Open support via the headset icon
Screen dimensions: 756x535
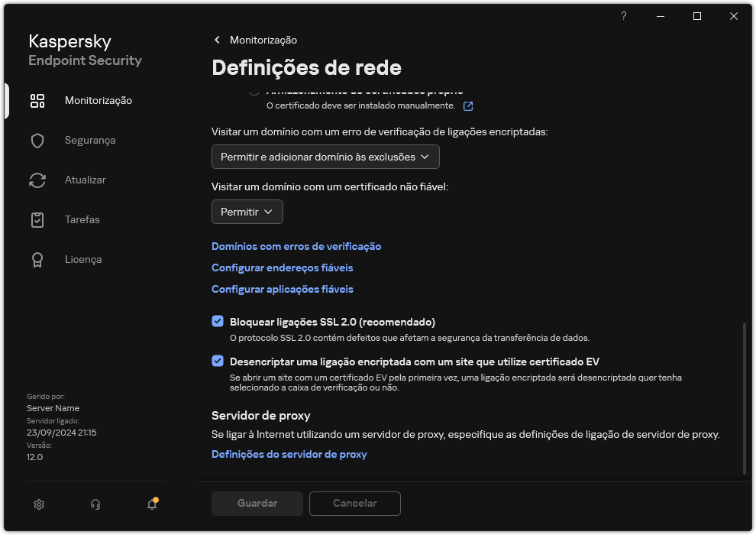[x=94, y=504]
